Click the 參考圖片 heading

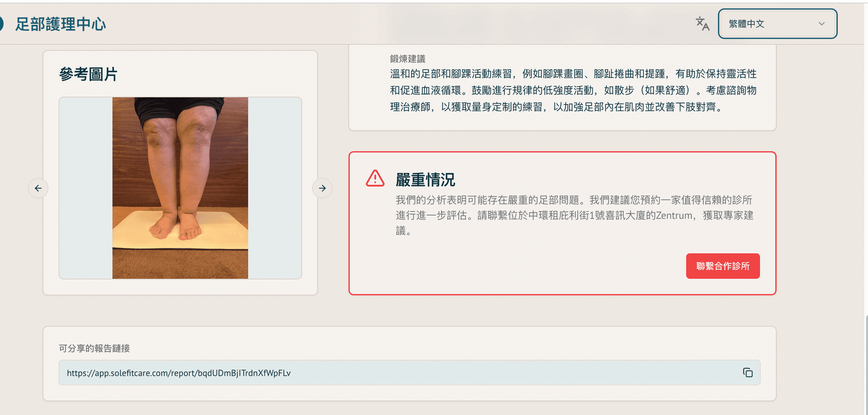tap(89, 74)
